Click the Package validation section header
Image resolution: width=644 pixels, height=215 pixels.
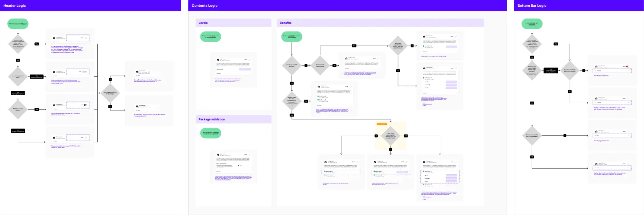[x=212, y=119]
